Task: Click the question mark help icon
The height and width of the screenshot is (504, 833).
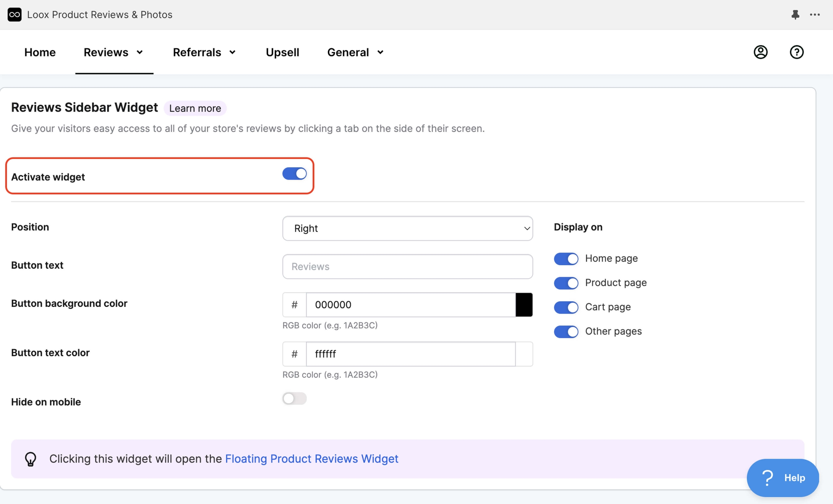Action: pyautogui.click(x=797, y=52)
